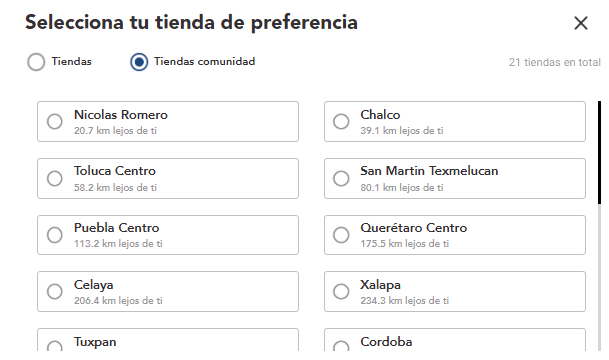Image resolution: width=609 pixels, height=360 pixels.
Task: Choose the Nicolas Romero store radio button
Action: click(x=55, y=122)
